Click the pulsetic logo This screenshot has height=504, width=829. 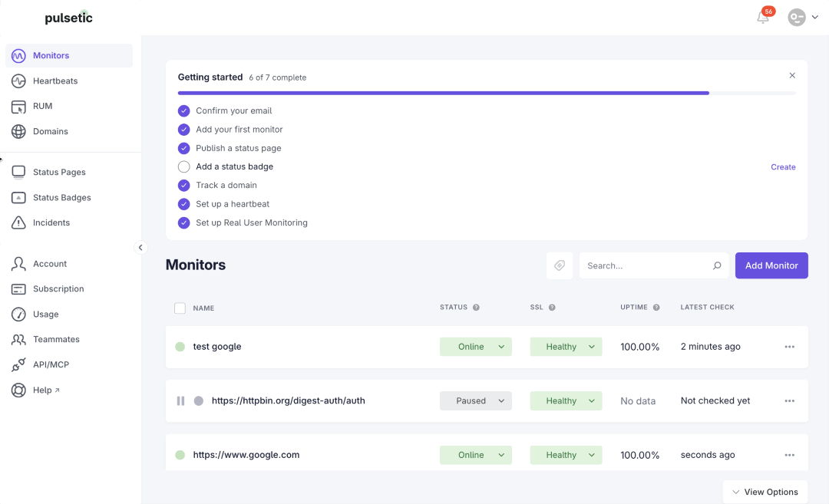69,18
